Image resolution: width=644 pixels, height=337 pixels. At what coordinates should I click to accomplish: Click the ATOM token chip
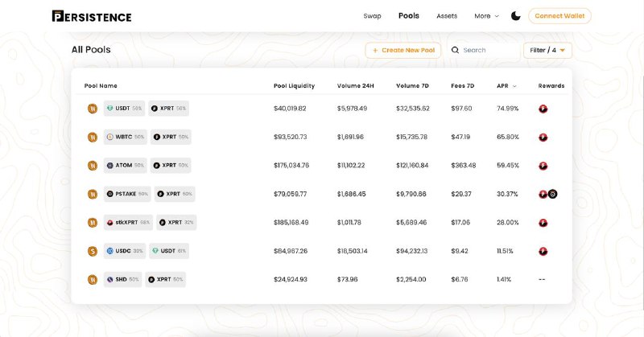tap(125, 166)
